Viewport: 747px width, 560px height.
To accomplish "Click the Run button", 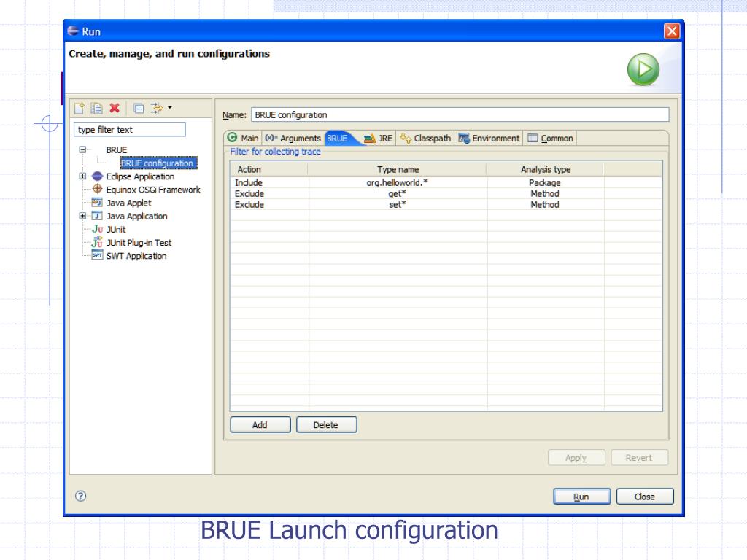I will (x=581, y=496).
